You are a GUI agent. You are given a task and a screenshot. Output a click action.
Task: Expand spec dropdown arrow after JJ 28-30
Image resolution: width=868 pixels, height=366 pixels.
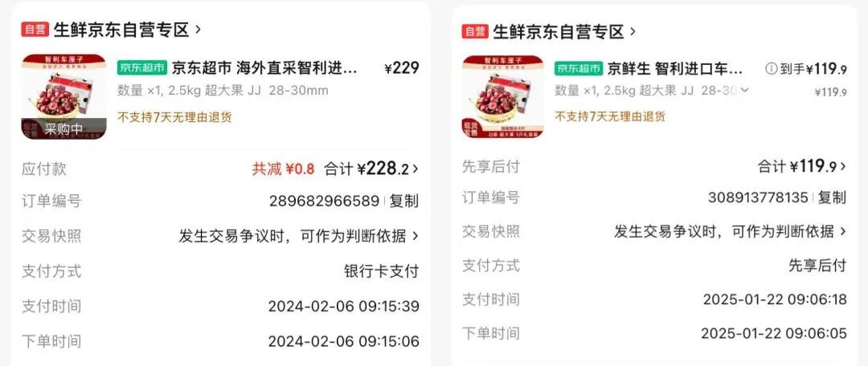click(x=744, y=90)
